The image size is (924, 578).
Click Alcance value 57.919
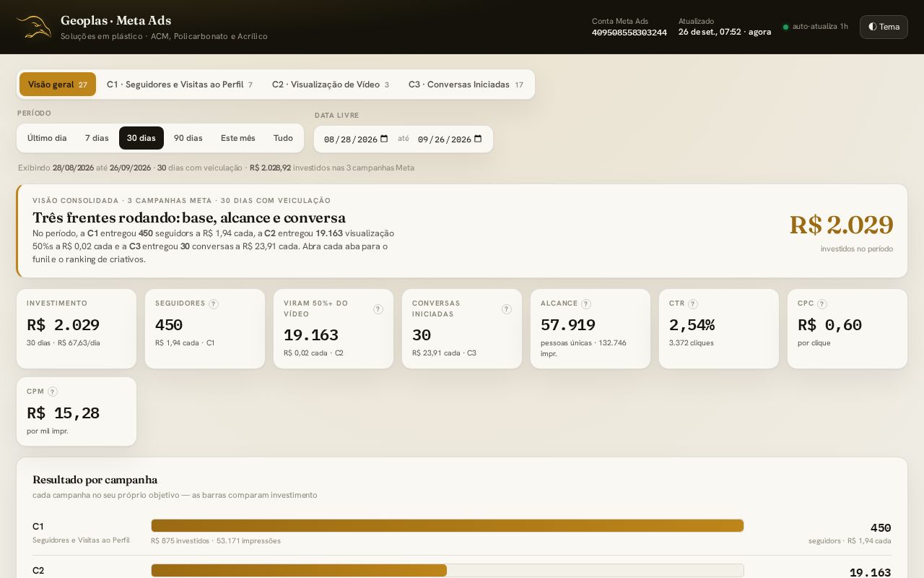[x=568, y=325]
